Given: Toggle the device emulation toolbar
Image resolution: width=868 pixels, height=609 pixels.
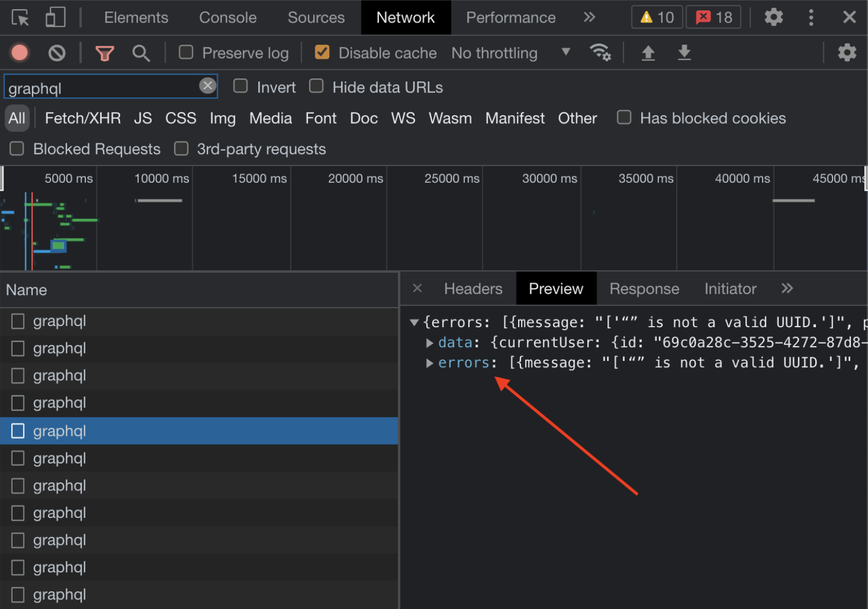Looking at the screenshot, I should (x=54, y=17).
